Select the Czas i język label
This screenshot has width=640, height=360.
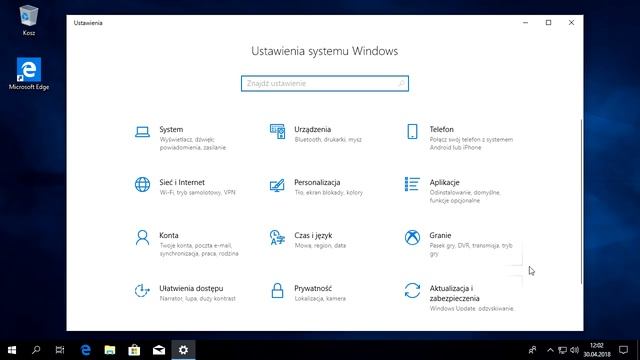click(313, 236)
